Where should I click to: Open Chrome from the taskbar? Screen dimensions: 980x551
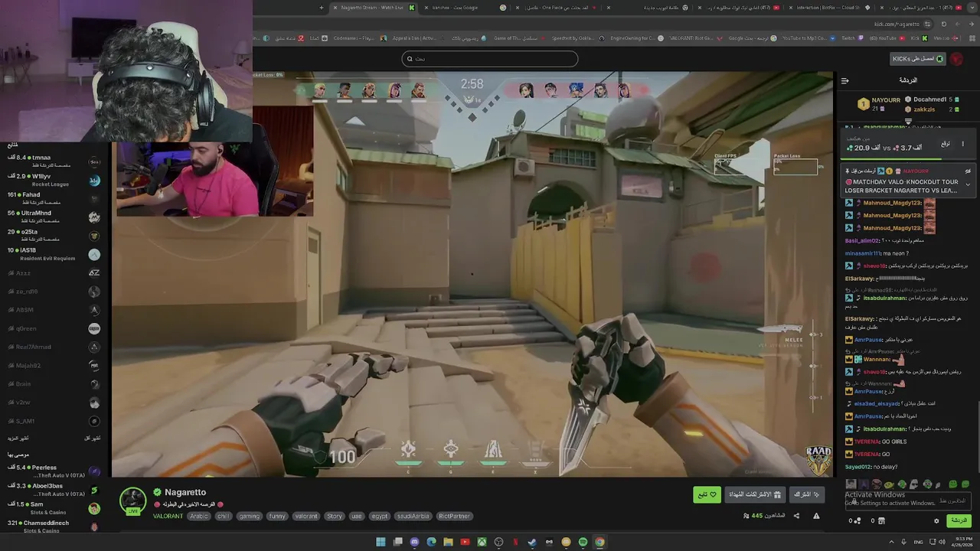click(599, 542)
